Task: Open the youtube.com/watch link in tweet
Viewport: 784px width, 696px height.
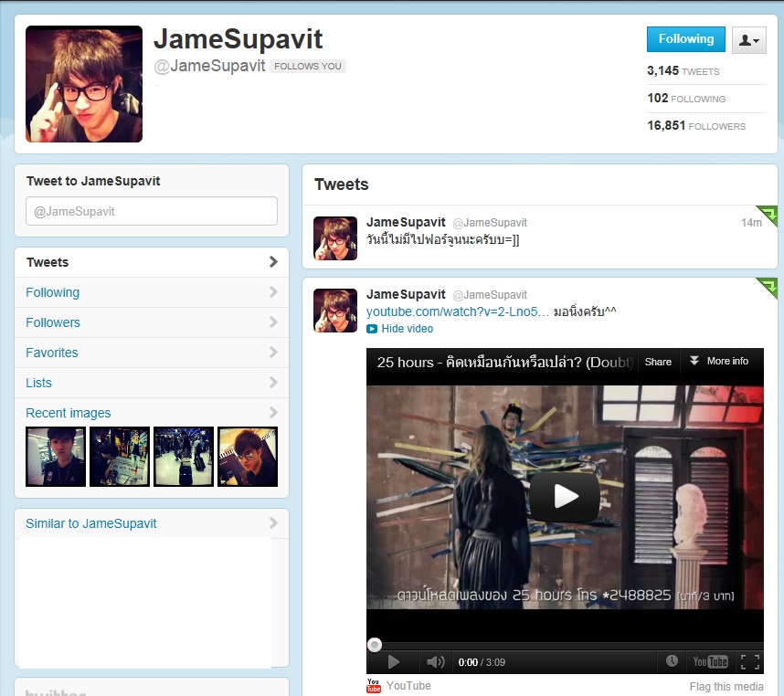Action: (x=458, y=311)
